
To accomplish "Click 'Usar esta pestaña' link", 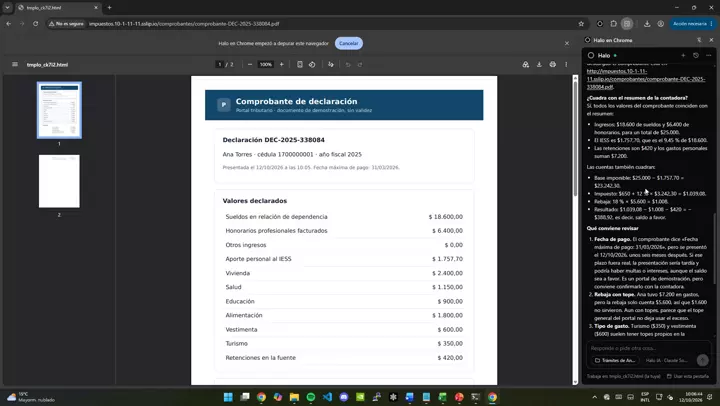I will point(688,376).
